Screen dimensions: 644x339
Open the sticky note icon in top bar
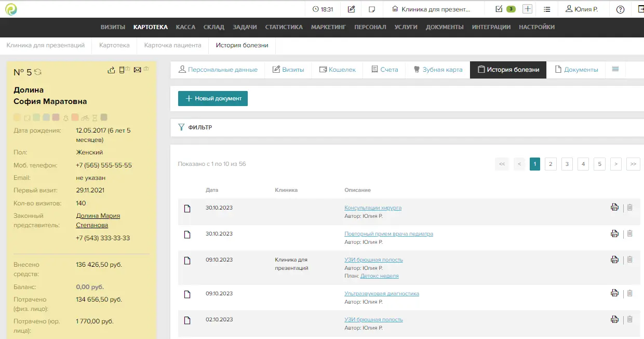372,9
